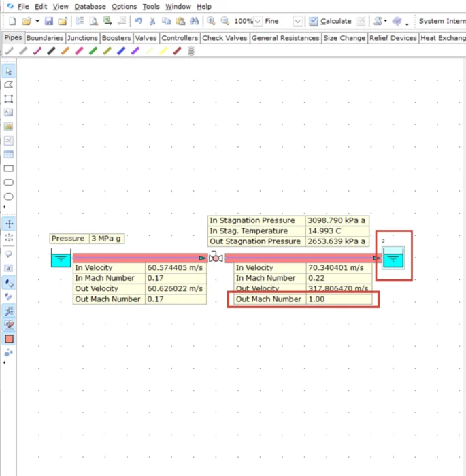Select the ellipse shape tool
This screenshot has height=476, width=466.
(x=9, y=197)
